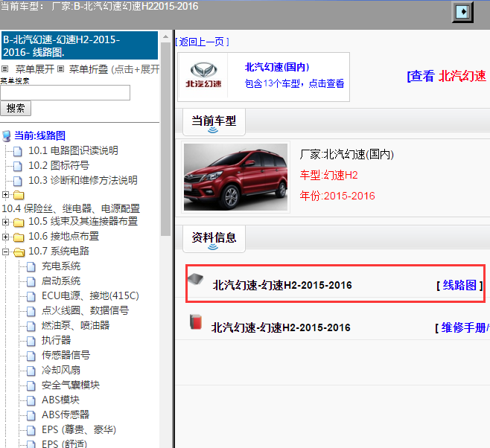Viewport: 490px width, 448px height.
Task: Select ABS传感器 in the tree
Action: pos(66,415)
